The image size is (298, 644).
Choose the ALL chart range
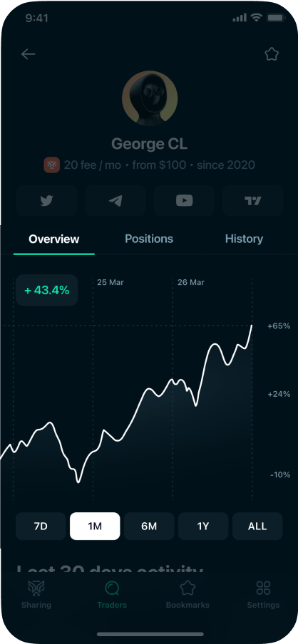point(257,526)
